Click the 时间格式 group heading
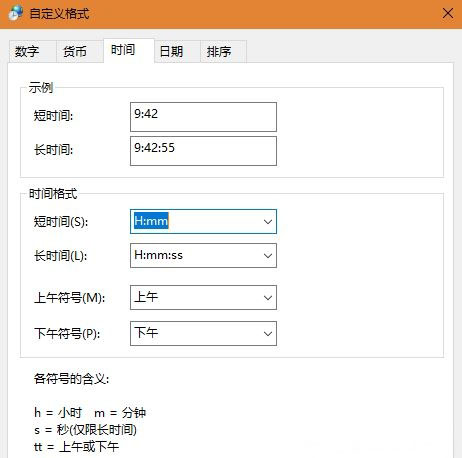 [x=53, y=194]
